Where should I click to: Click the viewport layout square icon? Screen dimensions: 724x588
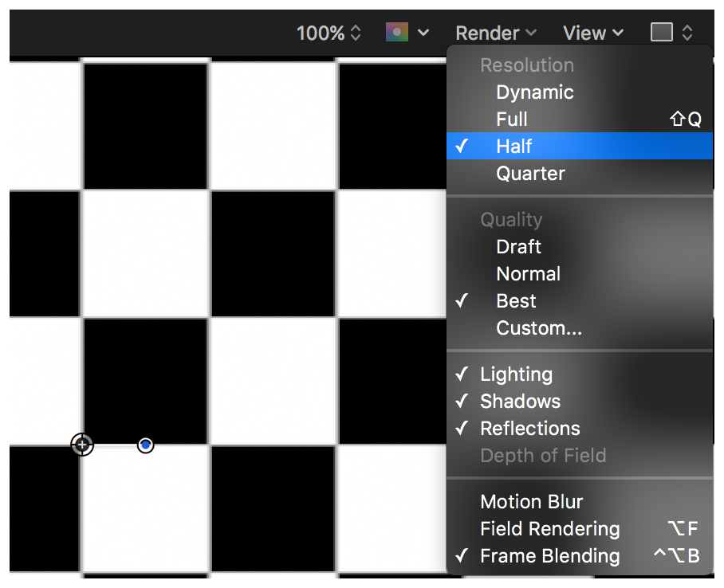tap(662, 33)
